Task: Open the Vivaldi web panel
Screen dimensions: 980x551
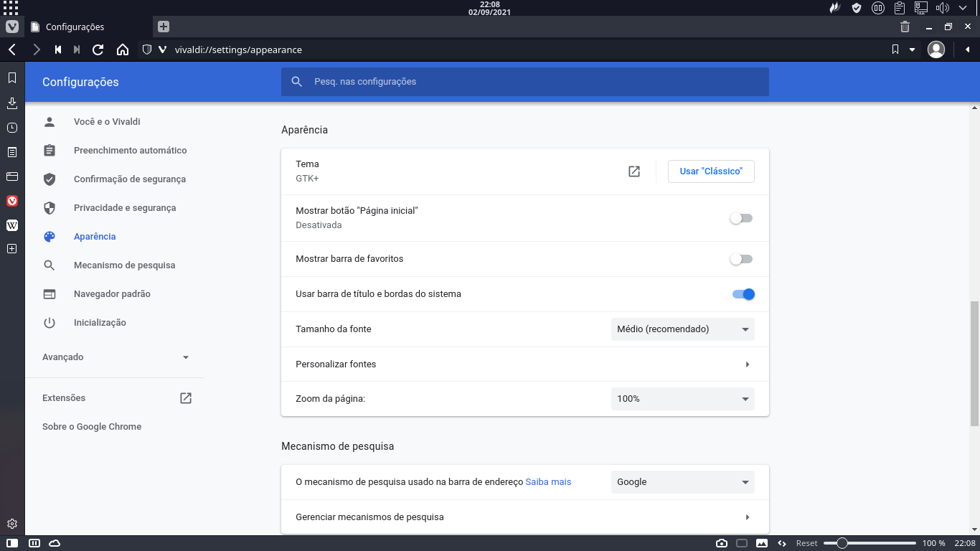Action: [12, 201]
